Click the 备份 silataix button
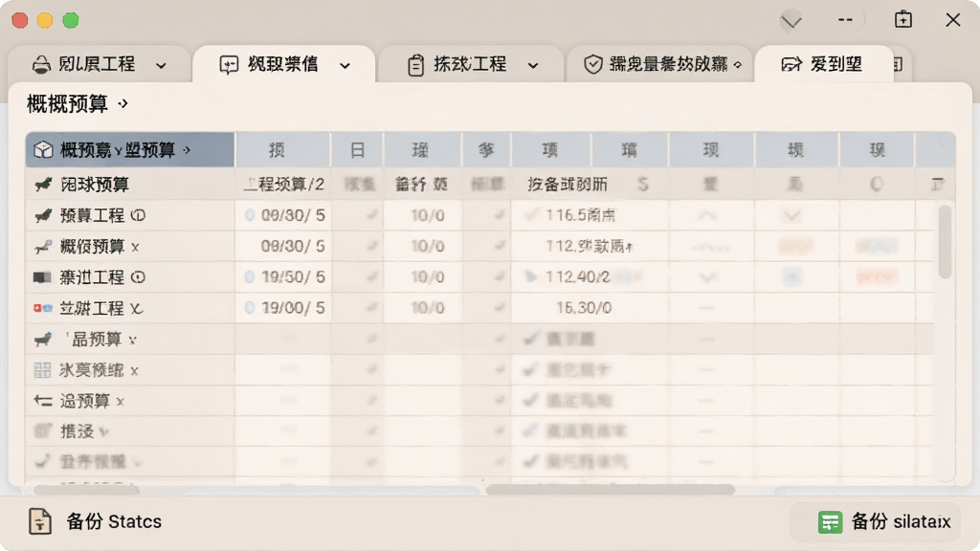This screenshot has height=551, width=980. [876, 521]
